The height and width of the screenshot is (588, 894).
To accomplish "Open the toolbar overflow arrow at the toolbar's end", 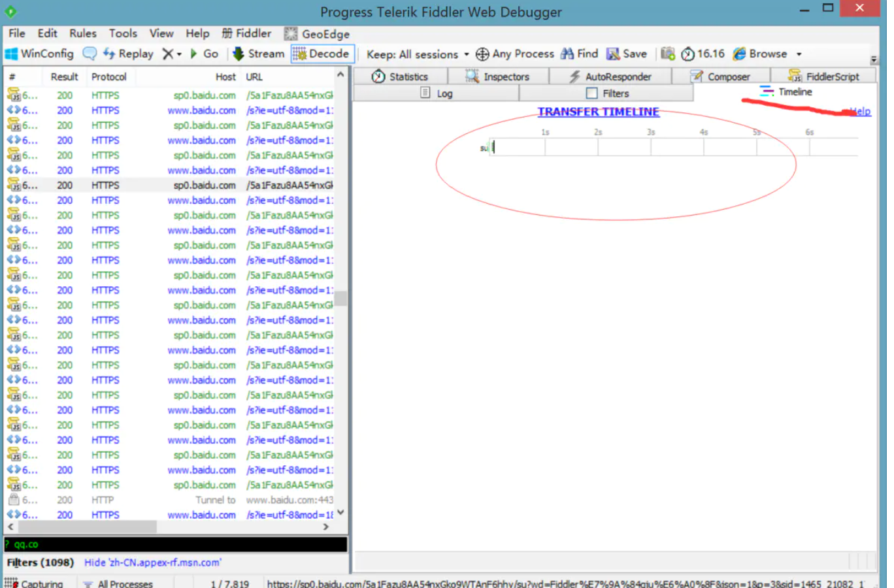I will tap(874, 59).
